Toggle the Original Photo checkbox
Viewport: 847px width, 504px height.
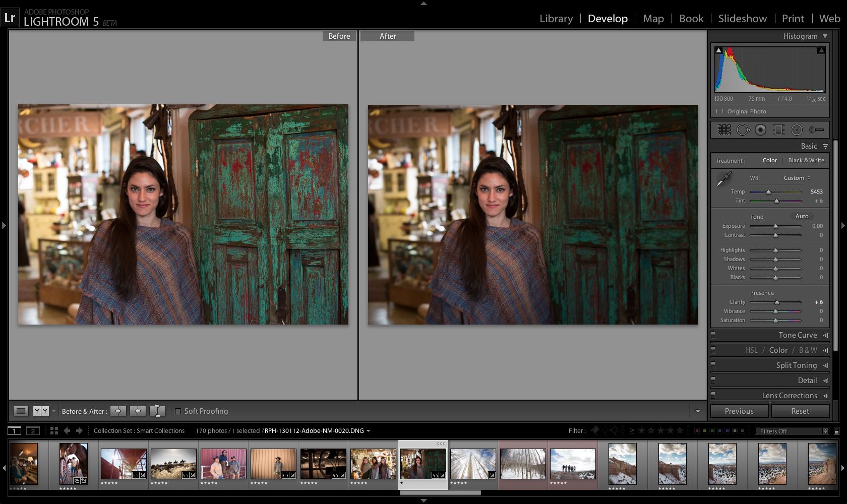[x=720, y=111]
